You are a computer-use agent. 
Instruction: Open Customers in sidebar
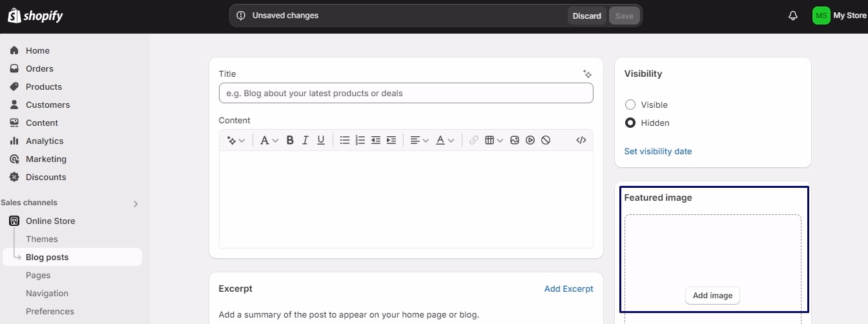tap(48, 105)
